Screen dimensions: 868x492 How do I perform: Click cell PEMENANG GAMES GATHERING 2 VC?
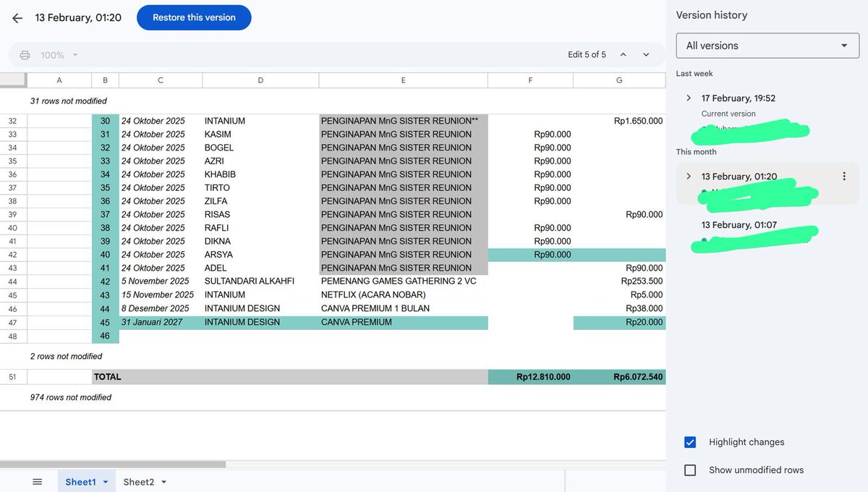[x=404, y=281]
